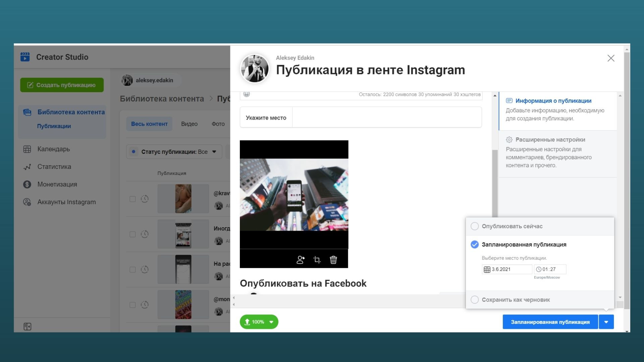Open the Иногд post thumbnail
Image resolution: width=644 pixels, height=362 pixels.
[x=183, y=234]
